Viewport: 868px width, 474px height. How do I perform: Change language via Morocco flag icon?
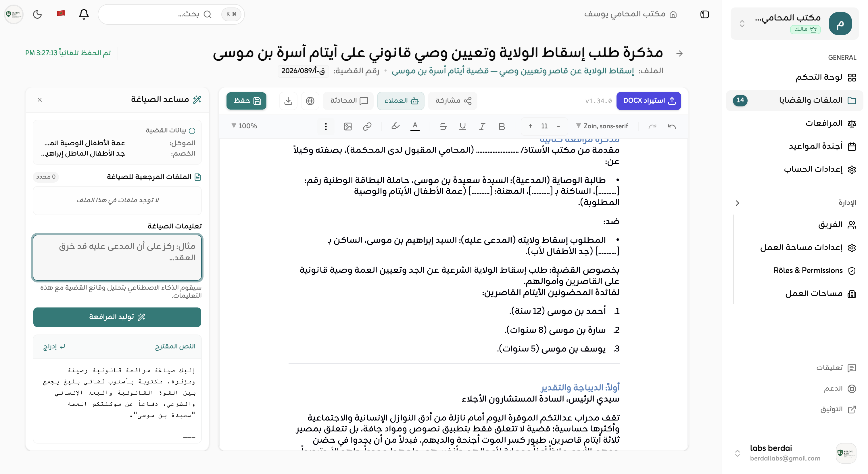pos(61,14)
